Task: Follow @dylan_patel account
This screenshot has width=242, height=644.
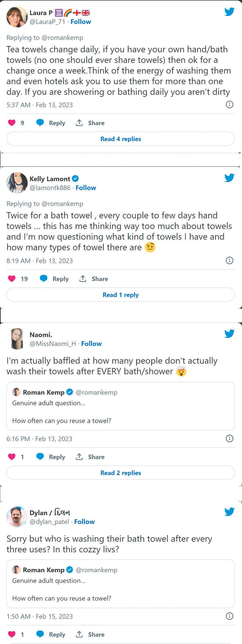Action: (x=84, y=522)
